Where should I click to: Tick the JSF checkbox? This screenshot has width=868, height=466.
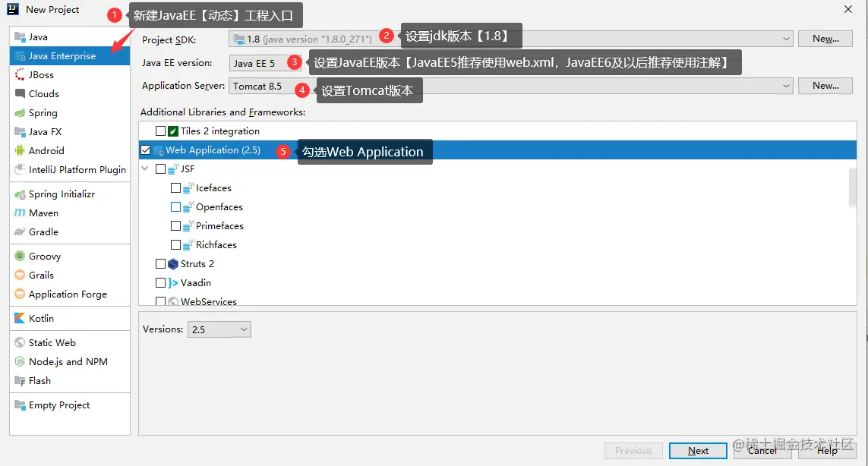coord(160,168)
